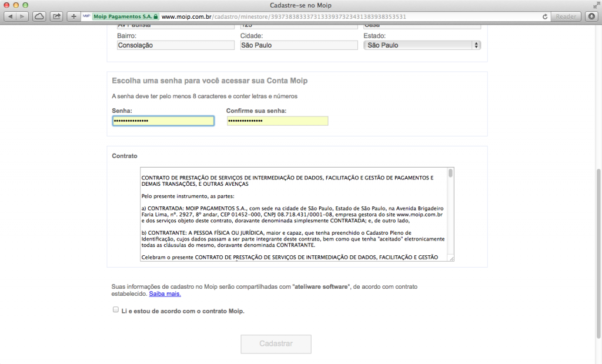Show downloads toolbar icon

[x=591, y=16]
